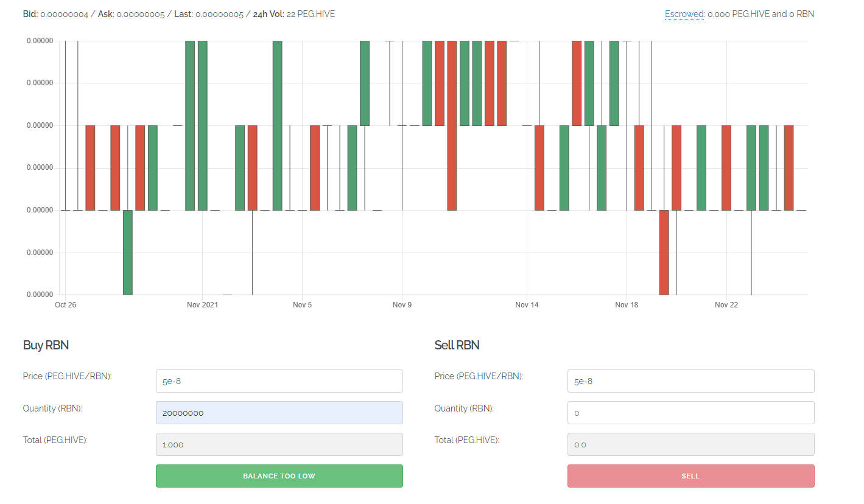The image size is (864, 504).
Task: Click the 'Nov 18' axis label
Action: 627,305
